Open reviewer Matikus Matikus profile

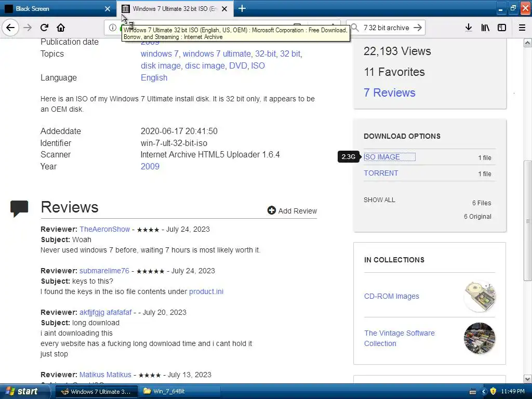coord(105,375)
